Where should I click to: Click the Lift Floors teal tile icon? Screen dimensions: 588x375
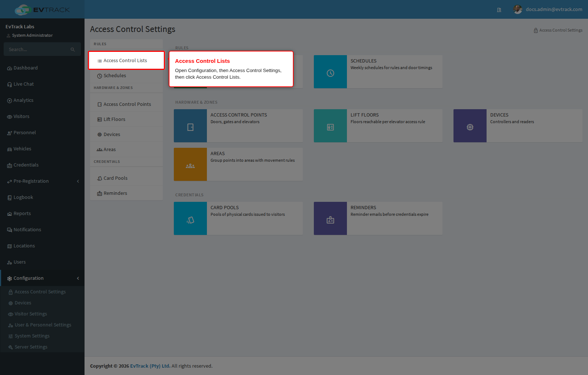[x=330, y=127]
